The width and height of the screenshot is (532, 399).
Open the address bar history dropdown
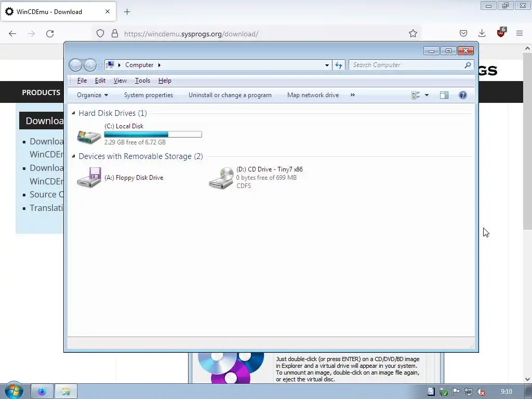click(327, 65)
